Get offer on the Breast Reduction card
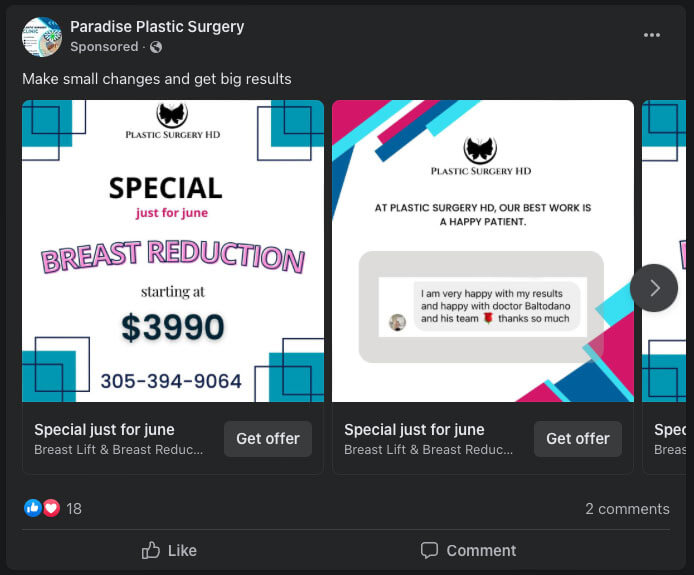The image size is (694, 575). click(x=268, y=439)
